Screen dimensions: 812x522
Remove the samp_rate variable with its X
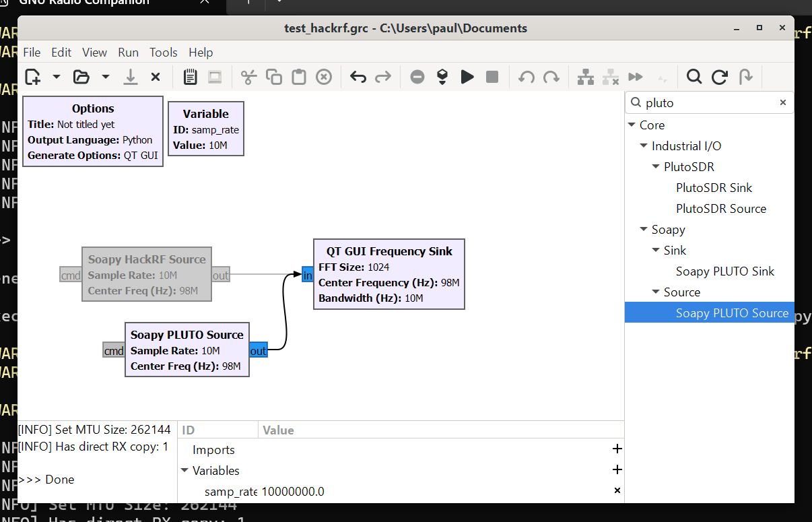[x=617, y=490]
